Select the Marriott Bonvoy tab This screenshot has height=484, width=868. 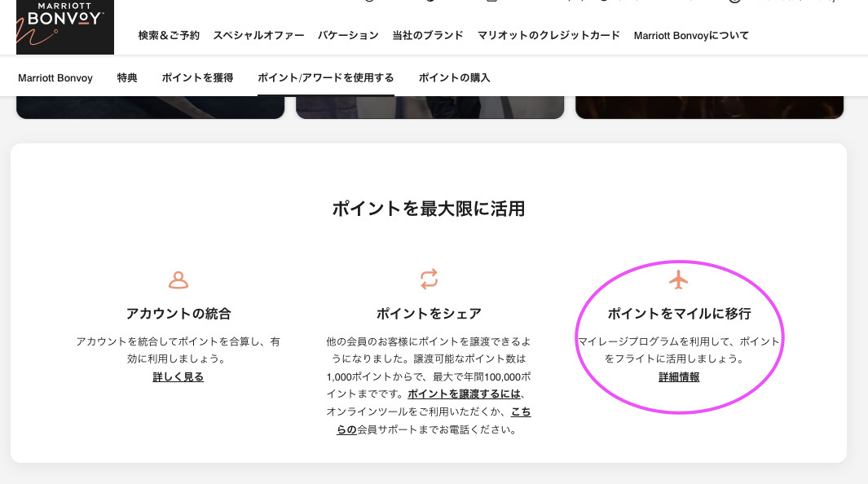pos(55,77)
